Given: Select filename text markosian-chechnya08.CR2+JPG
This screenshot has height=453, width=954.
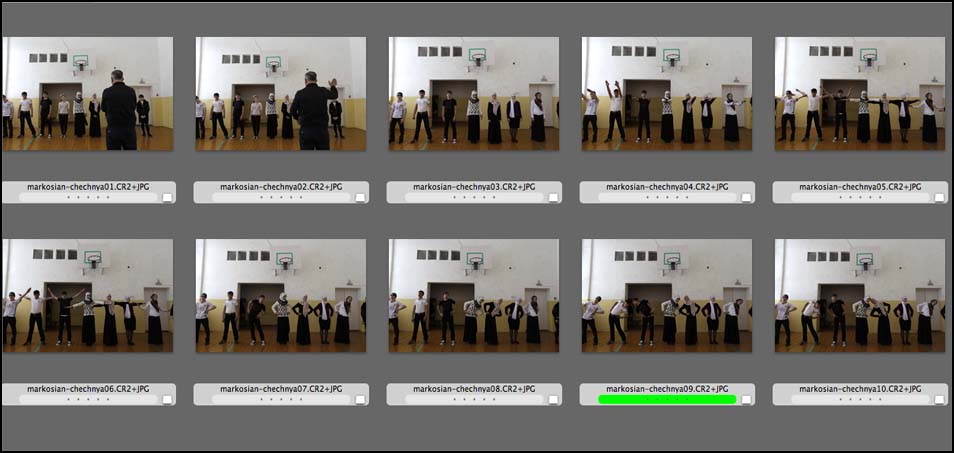Looking at the screenshot, I should pos(474,389).
